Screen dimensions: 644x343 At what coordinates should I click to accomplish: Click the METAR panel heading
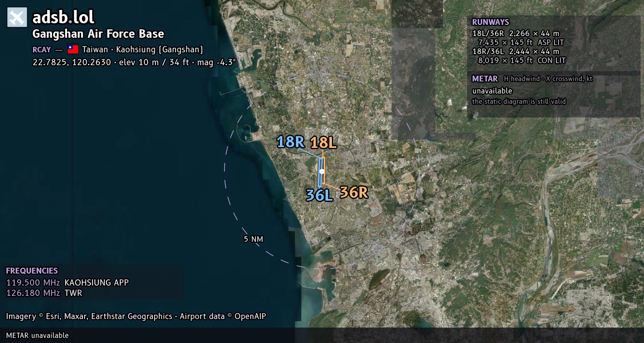[x=485, y=79]
